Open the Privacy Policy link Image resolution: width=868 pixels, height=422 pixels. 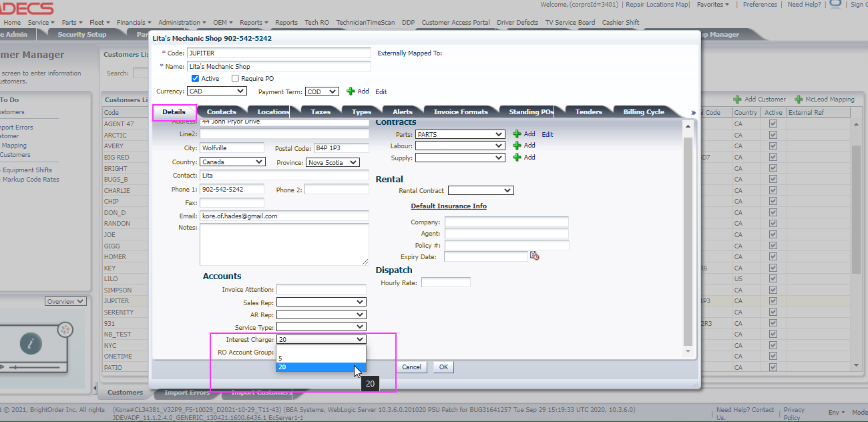(794, 414)
